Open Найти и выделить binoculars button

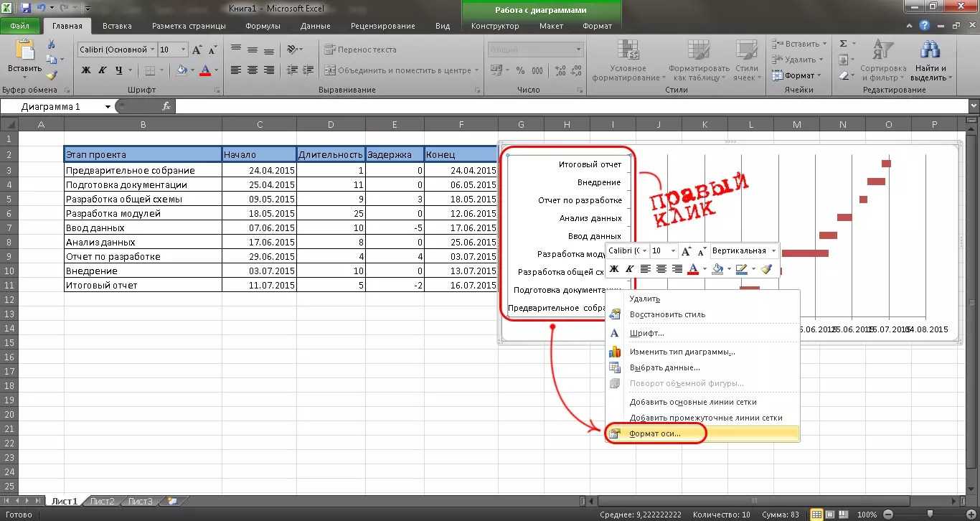(x=929, y=60)
